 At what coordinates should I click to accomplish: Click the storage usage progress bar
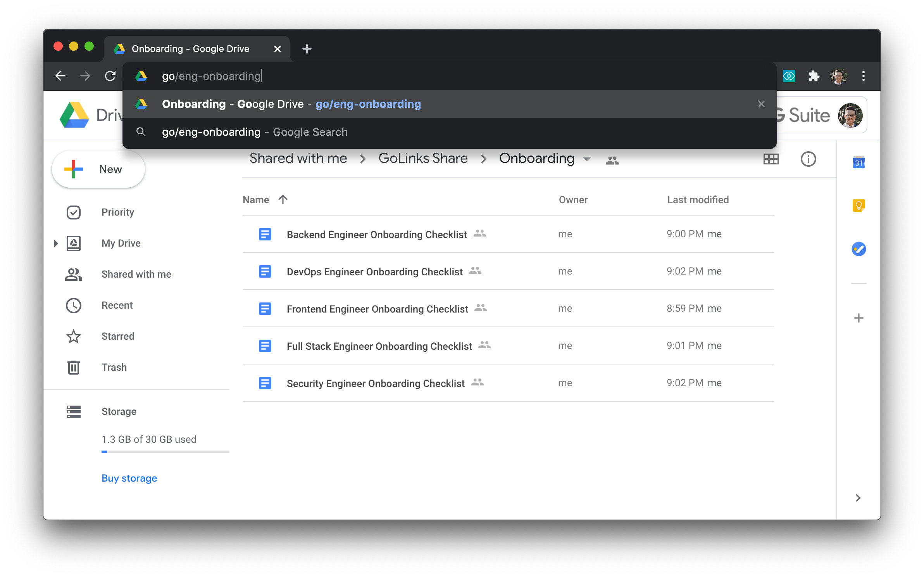[x=165, y=452]
